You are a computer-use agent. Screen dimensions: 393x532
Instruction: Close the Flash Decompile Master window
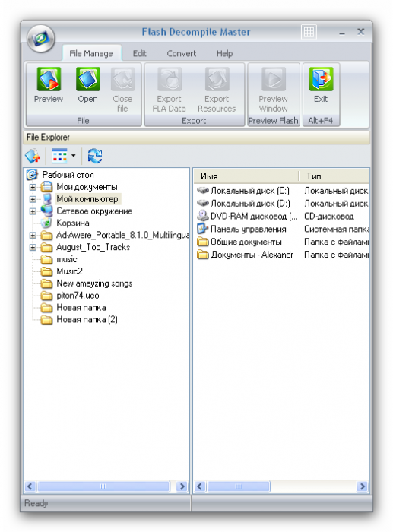(x=360, y=32)
